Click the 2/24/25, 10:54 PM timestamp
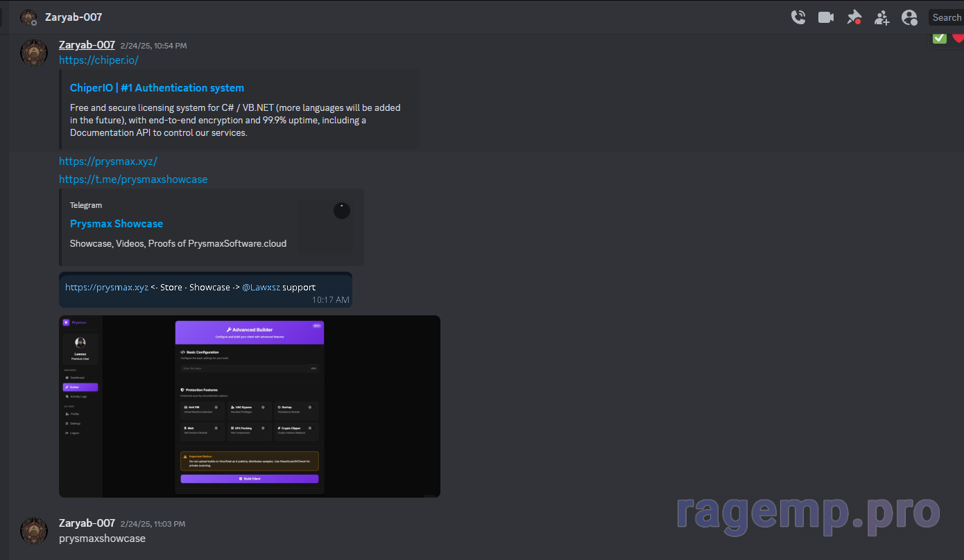964x560 pixels. [153, 46]
